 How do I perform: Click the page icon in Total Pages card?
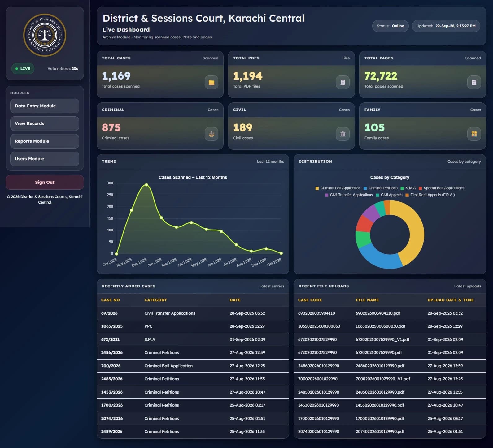coord(474,82)
